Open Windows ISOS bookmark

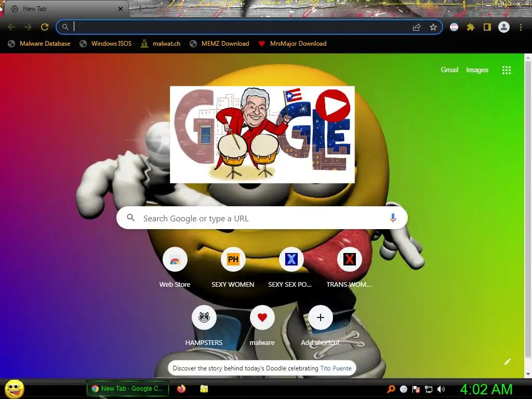point(105,44)
